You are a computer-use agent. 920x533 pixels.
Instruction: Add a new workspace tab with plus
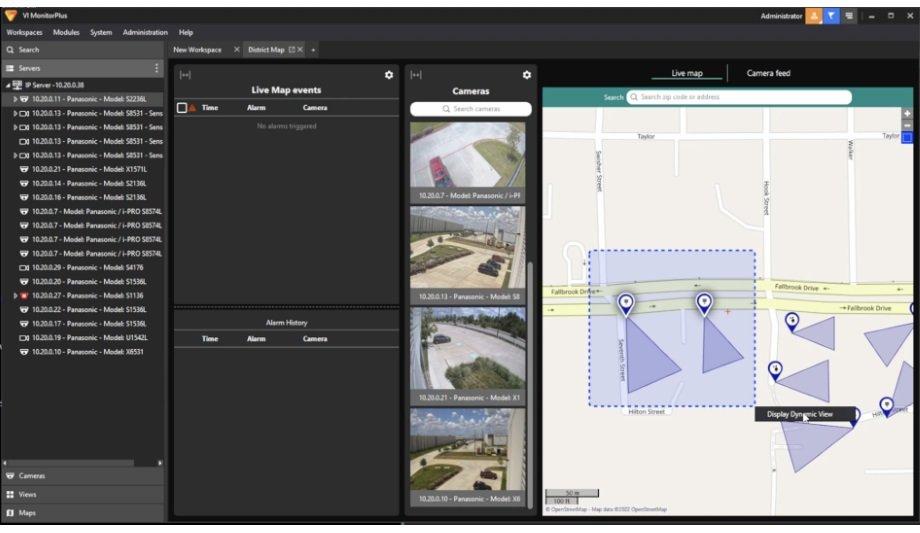coord(313,49)
